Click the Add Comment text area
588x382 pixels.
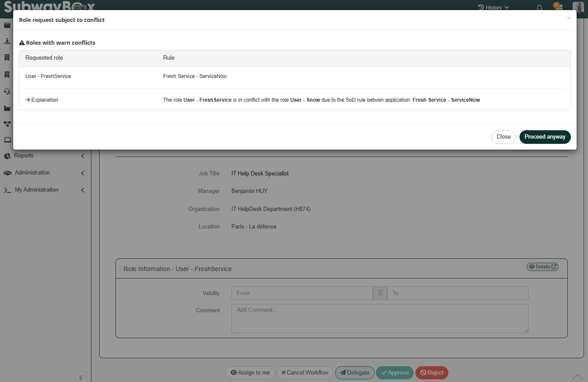pyautogui.click(x=379, y=318)
